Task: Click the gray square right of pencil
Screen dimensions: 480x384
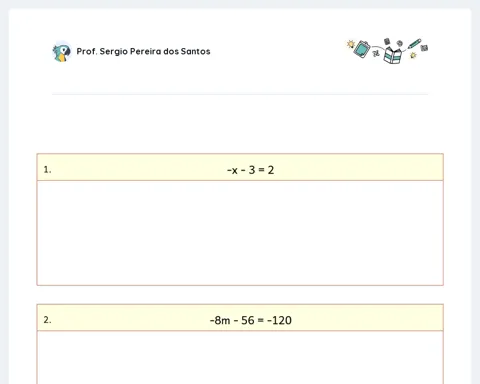Action: (424, 48)
